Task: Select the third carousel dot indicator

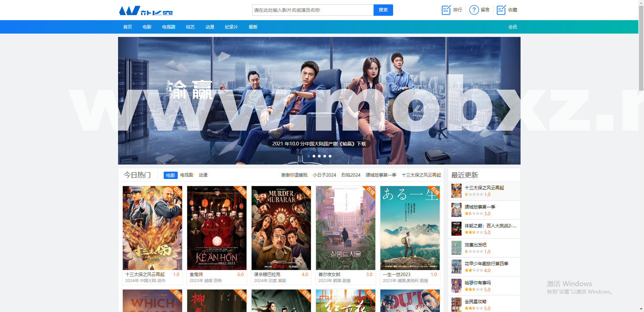Action: 319,156
